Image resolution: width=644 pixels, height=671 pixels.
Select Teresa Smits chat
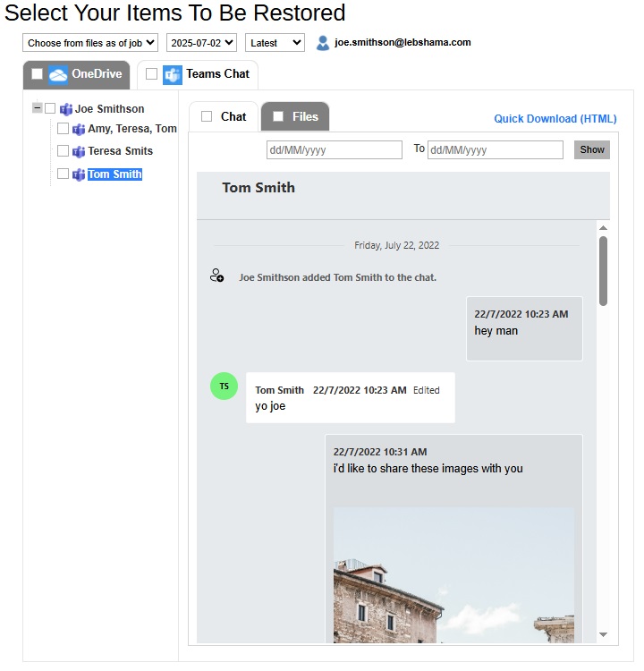(x=120, y=151)
